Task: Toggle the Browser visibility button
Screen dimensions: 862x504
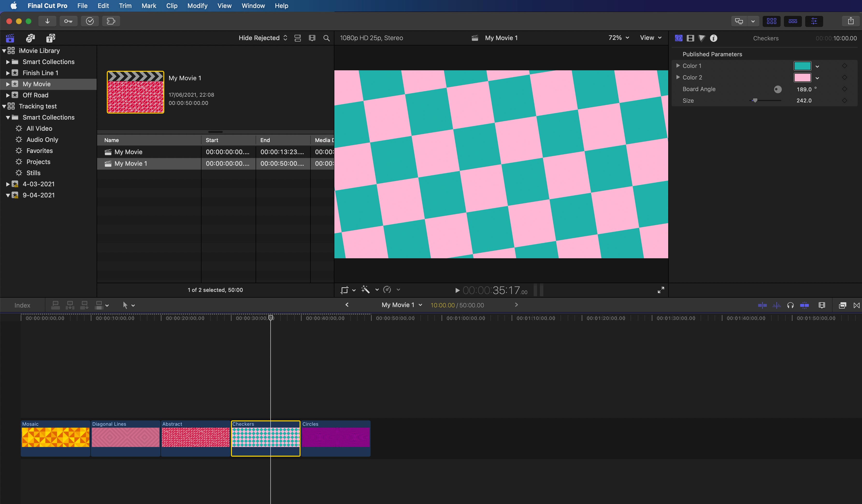Action: point(771,21)
